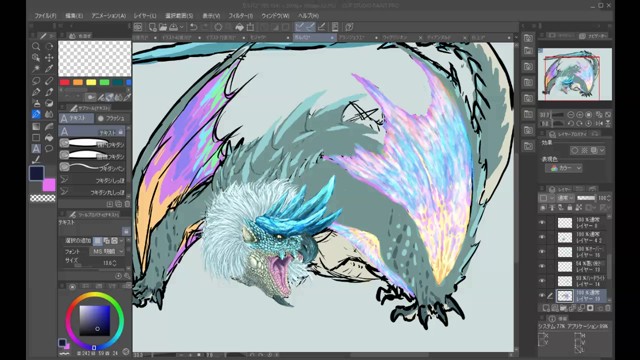Viewport: 640px width, 360px height.
Task: Toggle Snap to grid in command bar
Action: click(322, 27)
